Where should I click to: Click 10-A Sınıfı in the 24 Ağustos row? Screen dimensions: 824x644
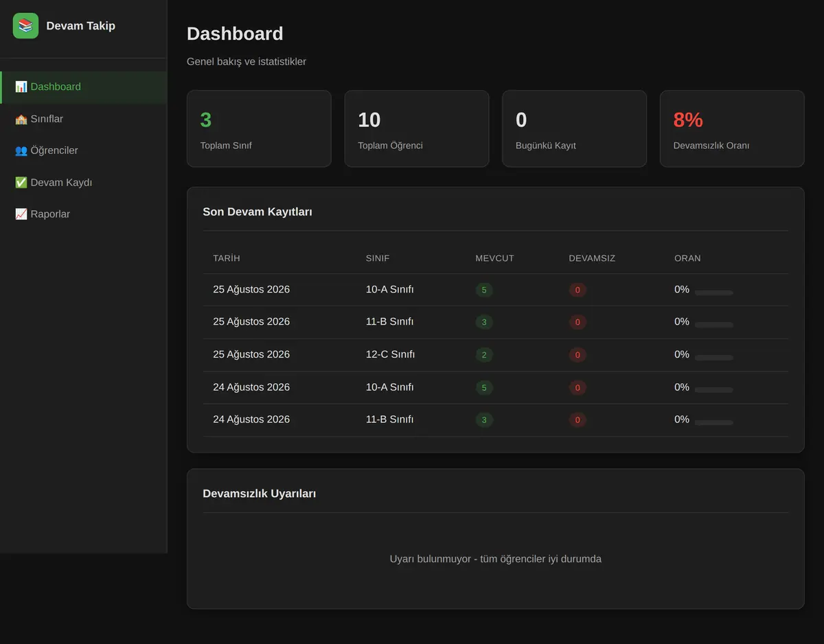click(389, 387)
